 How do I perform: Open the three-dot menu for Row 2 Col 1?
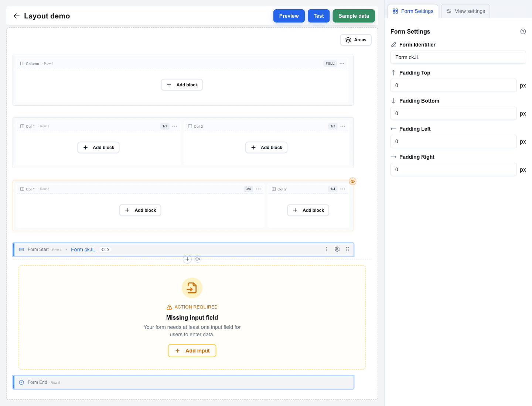175,126
